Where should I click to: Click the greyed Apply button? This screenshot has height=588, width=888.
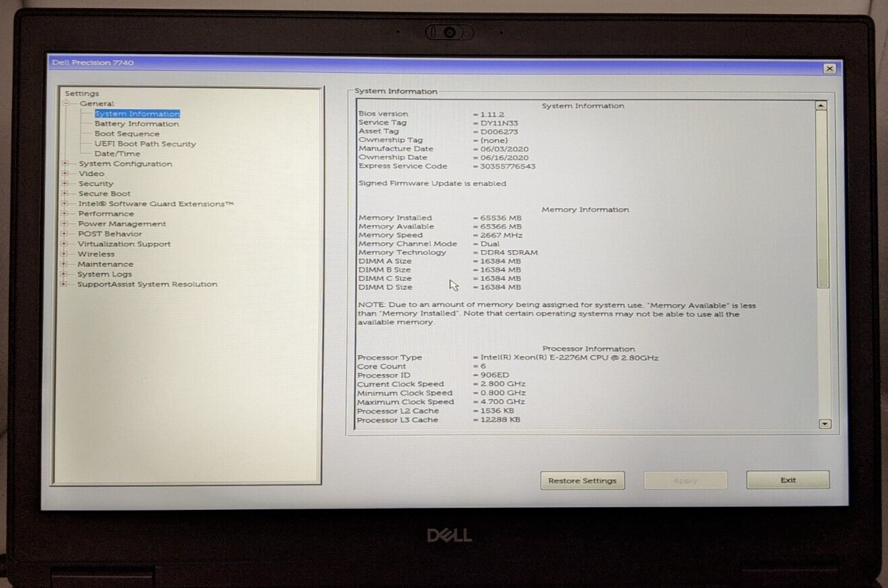click(x=685, y=480)
